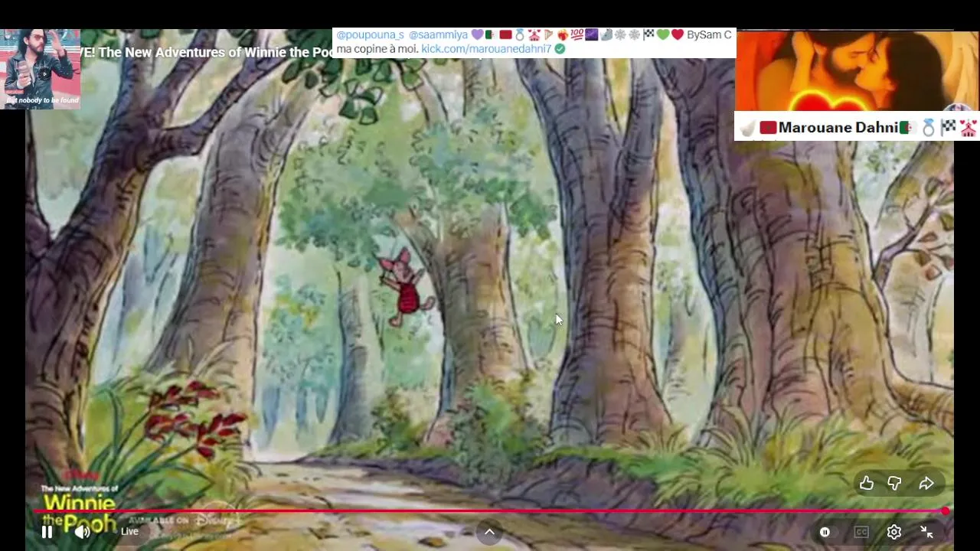Jump to the Live indicator
This screenshot has width=980, height=551.
tap(129, 531)
